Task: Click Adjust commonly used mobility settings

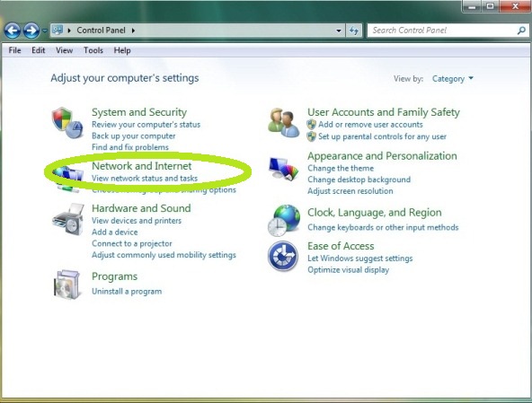Action: click(x=164, y=255)
